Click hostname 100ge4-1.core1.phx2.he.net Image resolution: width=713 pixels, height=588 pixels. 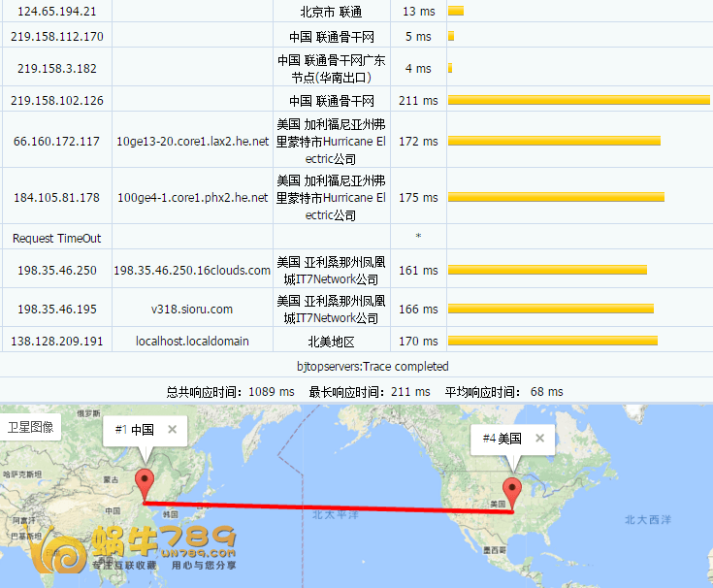(x=192, y=197)
